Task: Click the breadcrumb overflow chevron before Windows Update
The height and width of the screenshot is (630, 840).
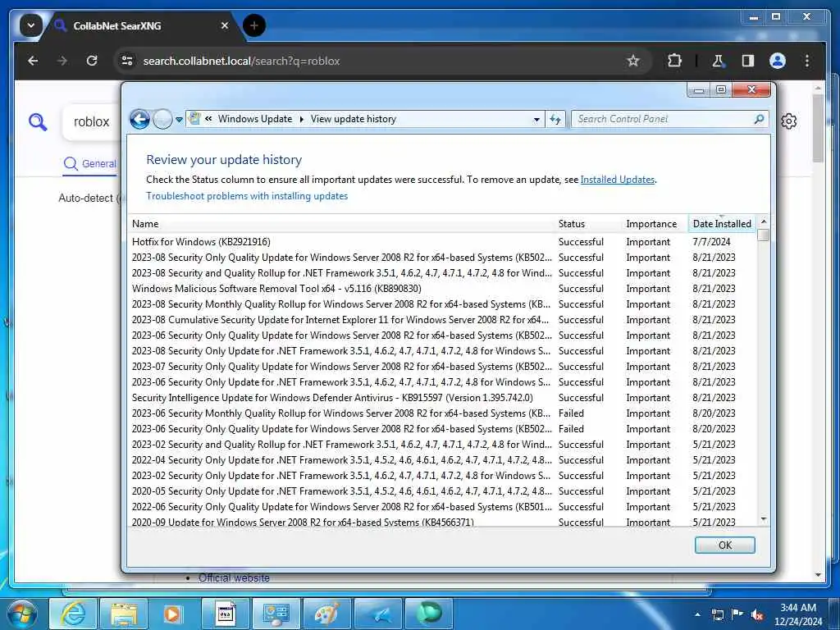Action: point(208,119)
